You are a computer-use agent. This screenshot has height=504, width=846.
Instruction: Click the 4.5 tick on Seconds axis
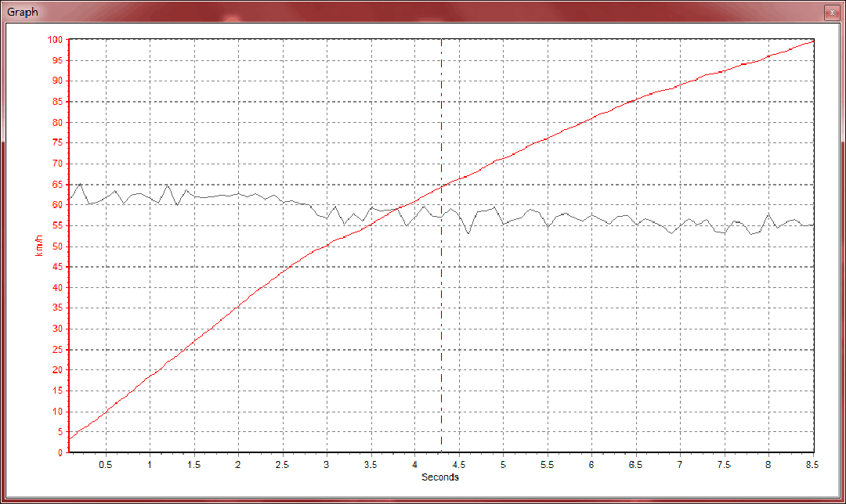pyautogui.click(x=459, y=464)
